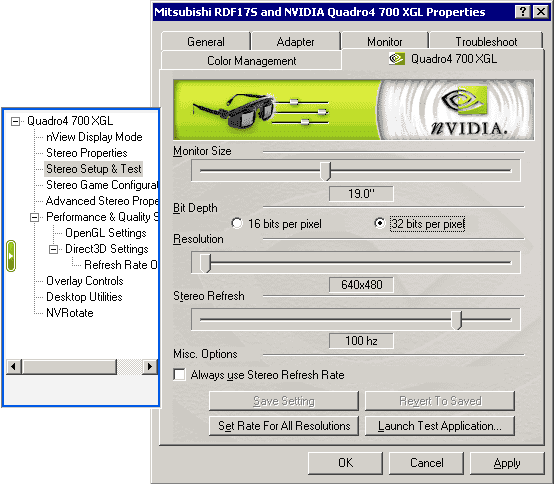554x484 pixels.
Task: Click the Resolution slider thumb
Action: [x=205, y=263]
